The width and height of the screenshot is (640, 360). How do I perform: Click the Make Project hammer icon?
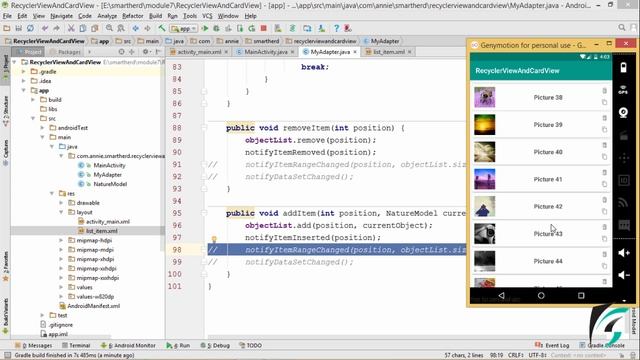click(x=162, y=28)
